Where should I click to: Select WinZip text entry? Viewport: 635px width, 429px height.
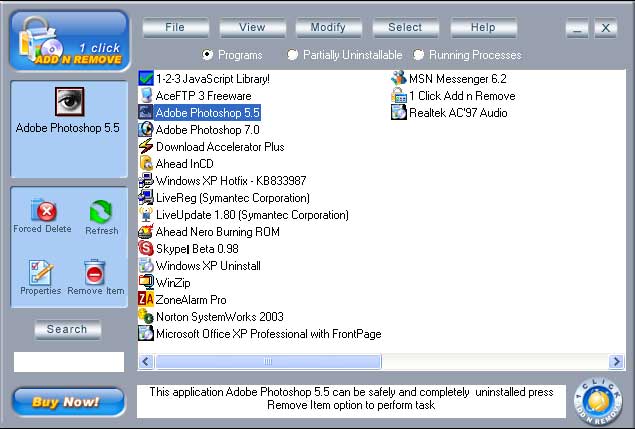coord(173,283)
